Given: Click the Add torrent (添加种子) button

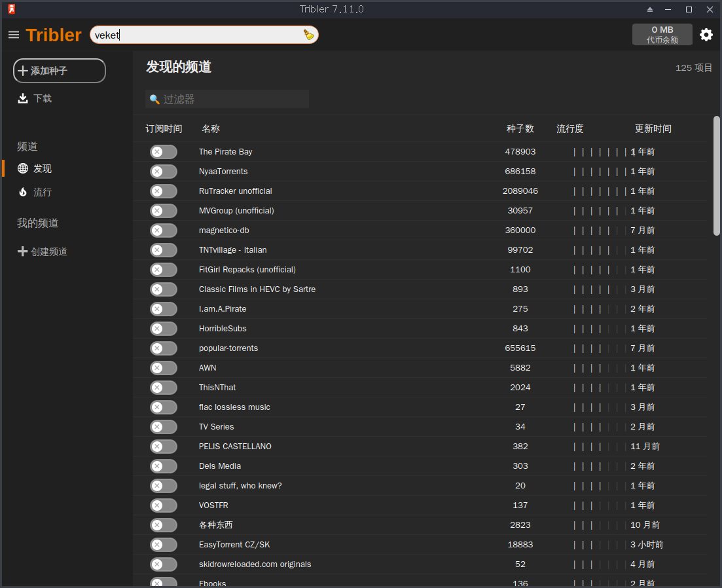Looking at the screenshot, I should (60, 71).
